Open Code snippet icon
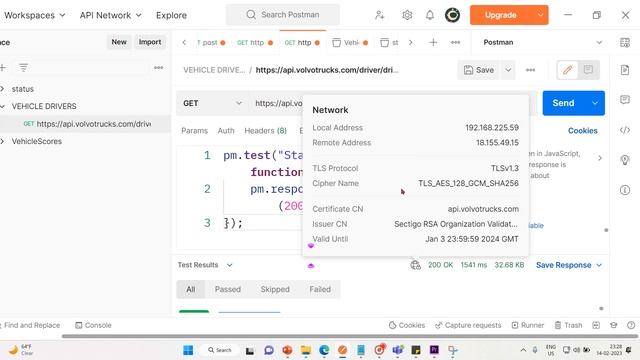The height and width of the screenshot is (360, 640). (x=624, y=130)
